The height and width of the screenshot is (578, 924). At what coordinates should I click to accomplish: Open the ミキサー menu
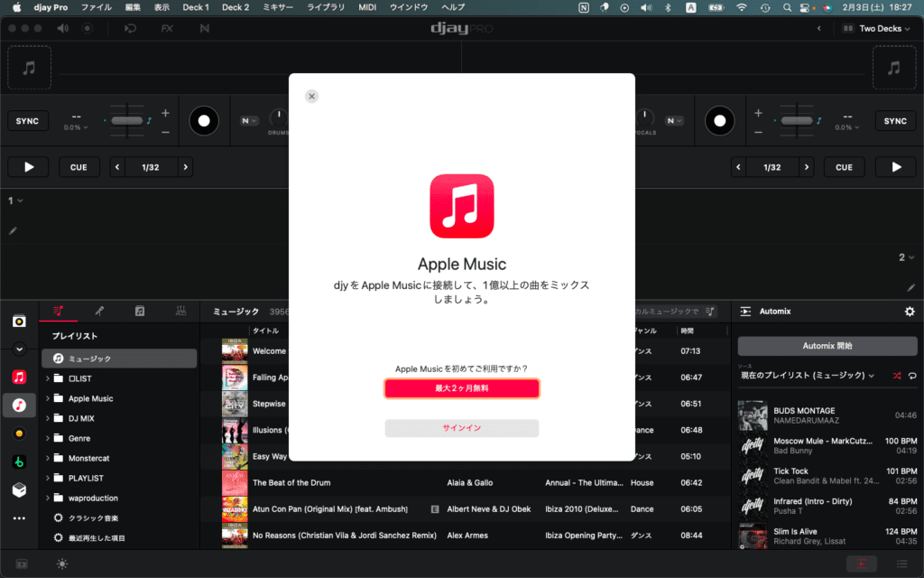[278, 7]
